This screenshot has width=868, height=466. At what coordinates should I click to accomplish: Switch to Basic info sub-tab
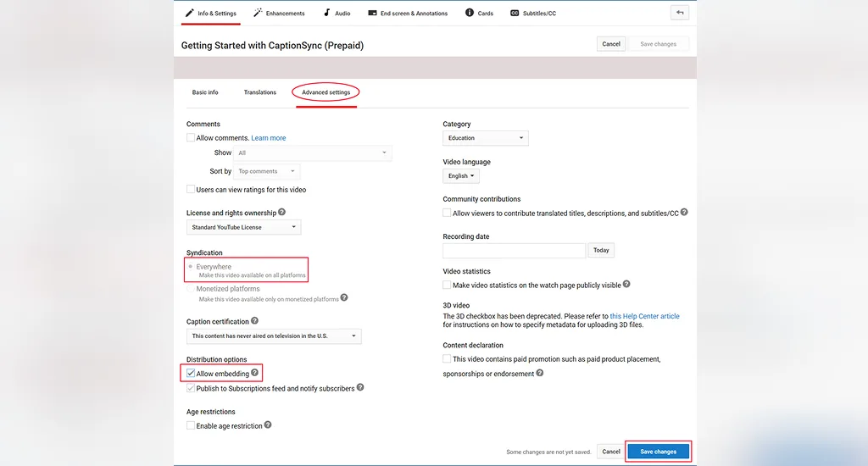coord(205,92)
